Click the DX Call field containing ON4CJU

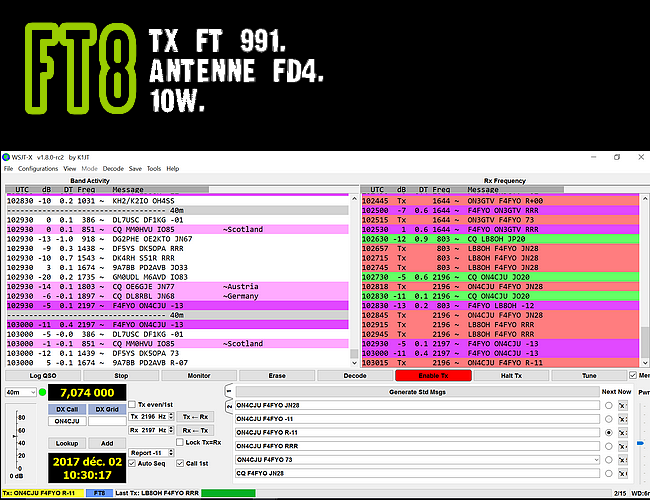(x=67, y=421)
